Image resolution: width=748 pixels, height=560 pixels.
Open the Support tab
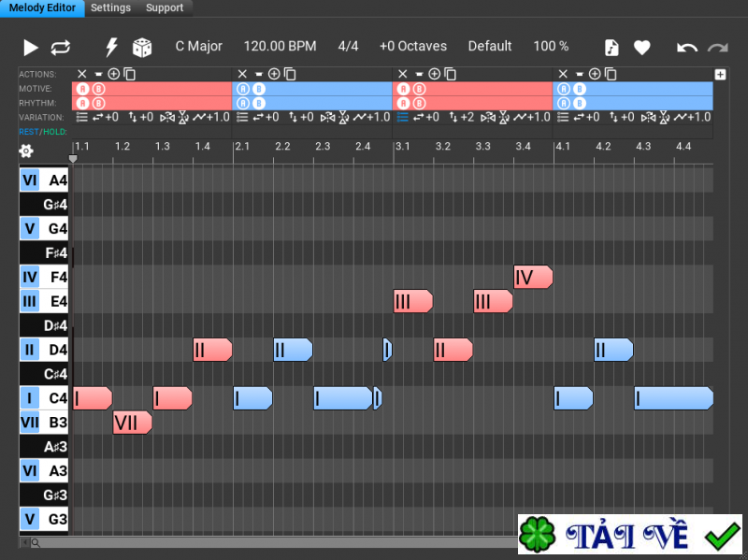(165, 8)
